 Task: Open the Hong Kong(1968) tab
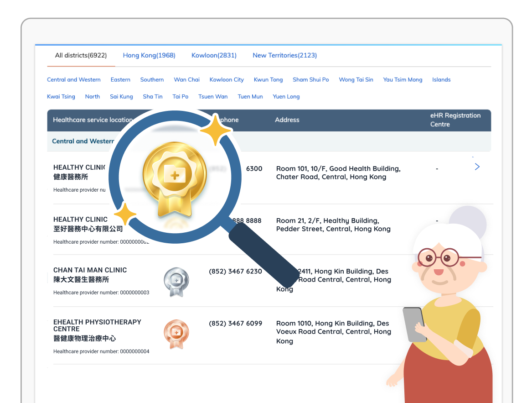(x=149, y=55)
